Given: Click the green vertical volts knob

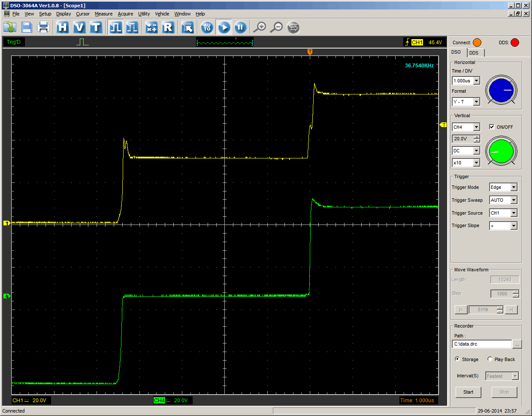Looking at the screenshot, I should (x=501, y=151).
